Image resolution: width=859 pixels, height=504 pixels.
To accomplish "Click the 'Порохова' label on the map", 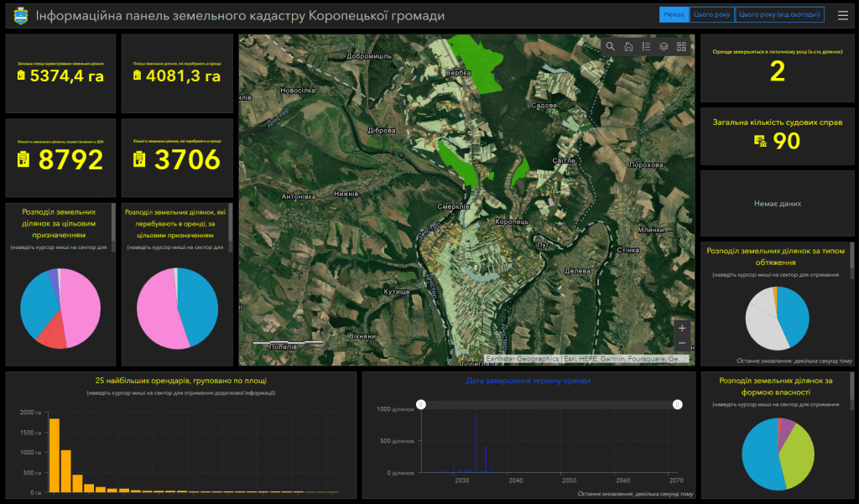I will coord(646,165).
